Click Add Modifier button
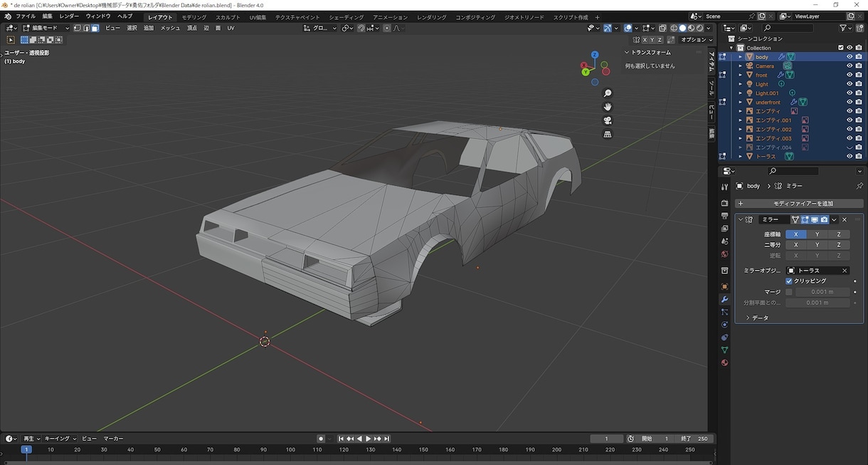868x465 pixels. pyautogui.click(x=799, y=204)
